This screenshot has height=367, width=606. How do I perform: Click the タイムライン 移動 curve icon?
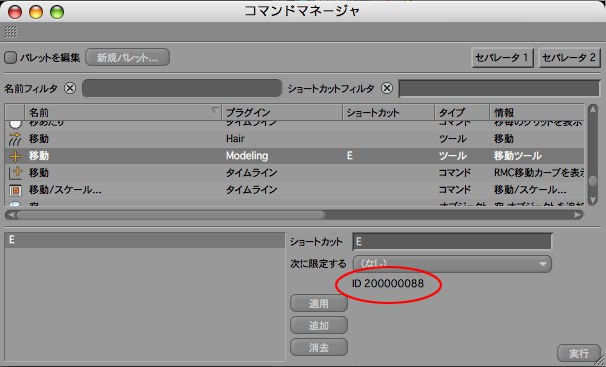click(15, 173)
